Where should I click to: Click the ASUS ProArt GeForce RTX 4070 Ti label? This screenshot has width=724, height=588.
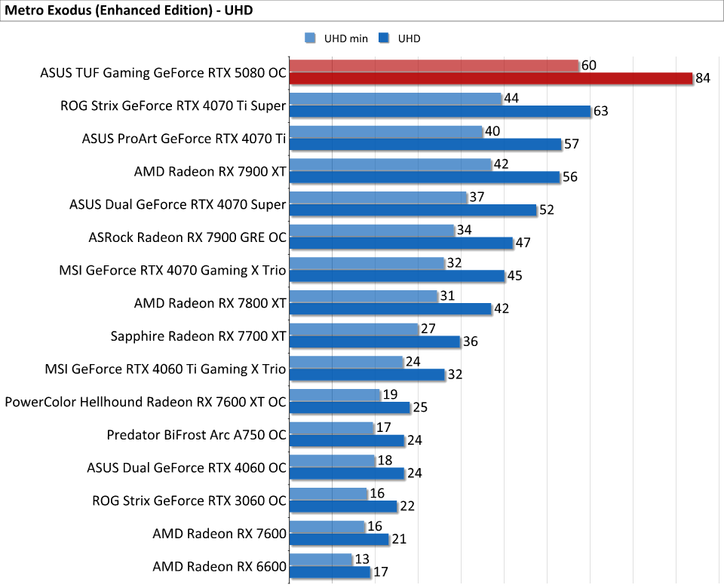184,139
